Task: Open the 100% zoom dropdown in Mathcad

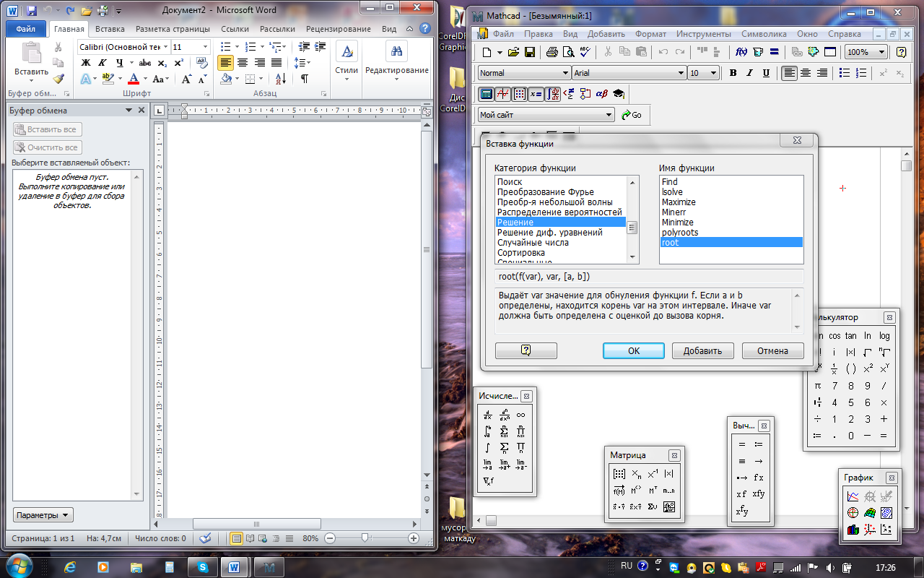Action: pyautogui.click(x=882, y=52)
